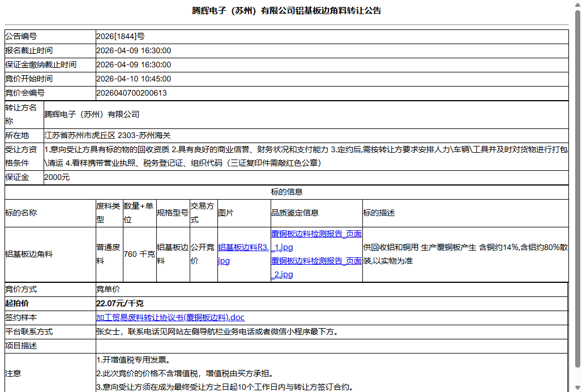The width and height of the screenshot is (582, 392).
Task: Click note line 1.开增值税专用发票。
Action: click(134, 360)
